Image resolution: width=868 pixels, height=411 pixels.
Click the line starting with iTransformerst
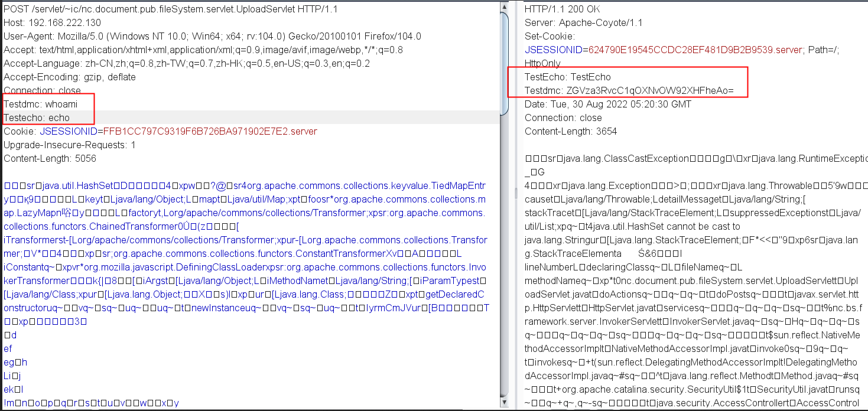246,240
